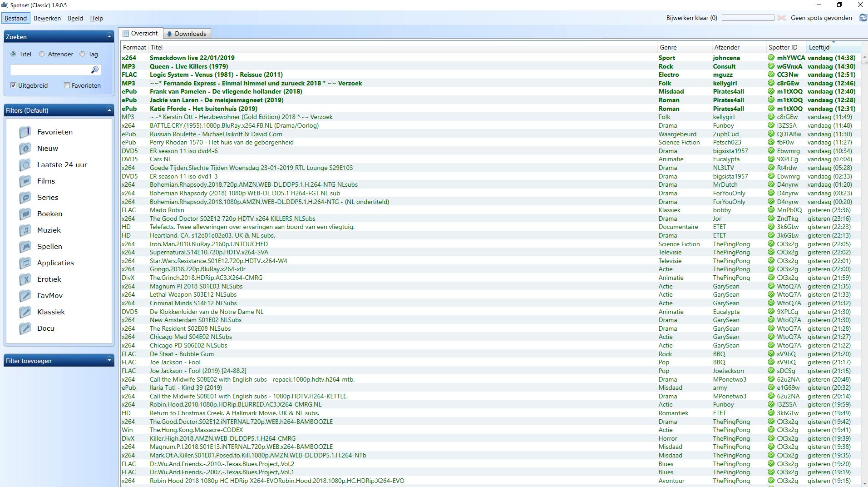Open the Beeld menu
This screenshot has height=487, width=868.
75,18
